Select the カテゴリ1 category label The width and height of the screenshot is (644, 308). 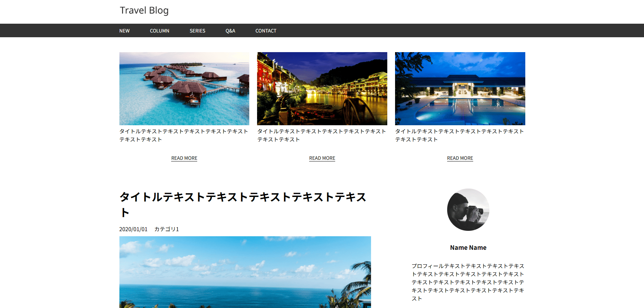(166, 229)
